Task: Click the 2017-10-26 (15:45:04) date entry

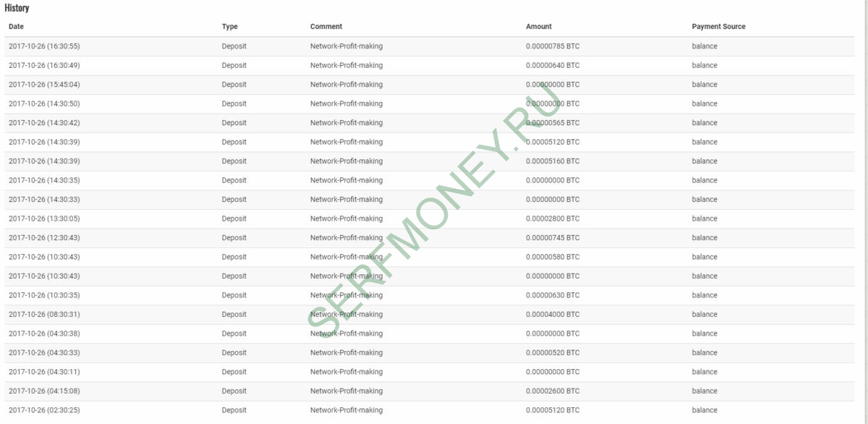Action: click(44, 85)
